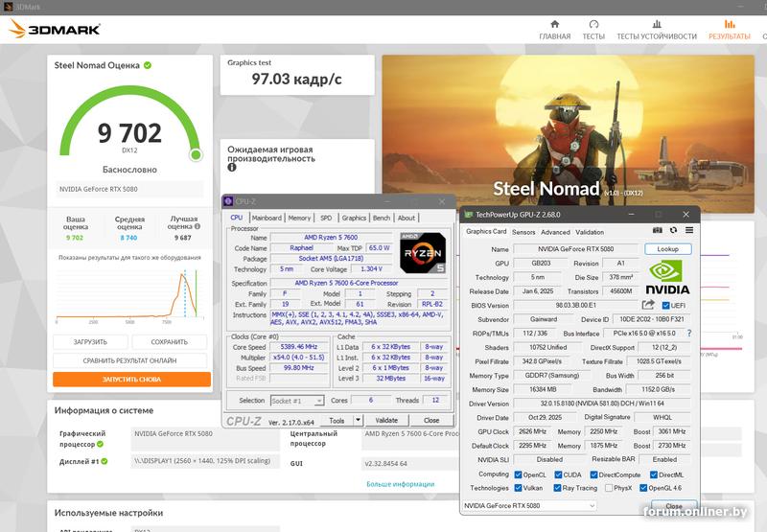Screen dimensions: 767x532
Task: Click the BIOS share/export arrow icon
Action: pyautogui.click(x=648, y=305)
